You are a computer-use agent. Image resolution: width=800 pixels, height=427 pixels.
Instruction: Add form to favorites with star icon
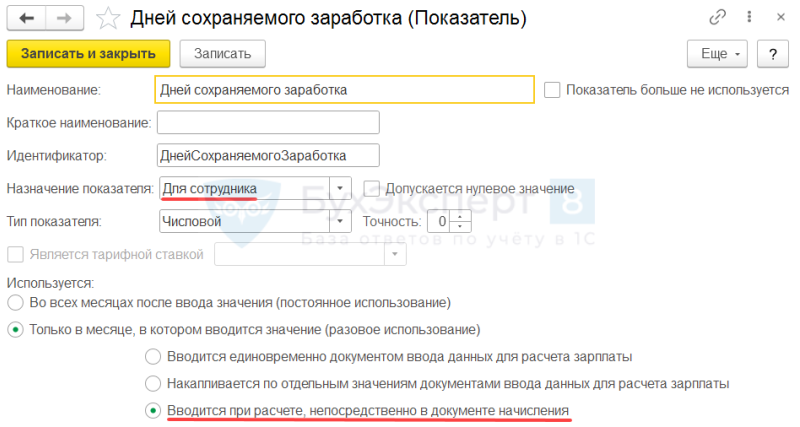[x=108, y=19]
